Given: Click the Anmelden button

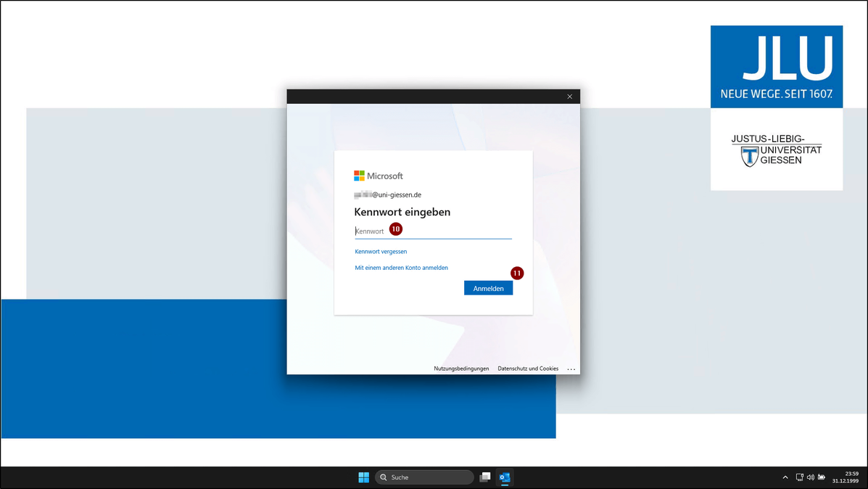Looking at the screenshot, I should point(488,288).
